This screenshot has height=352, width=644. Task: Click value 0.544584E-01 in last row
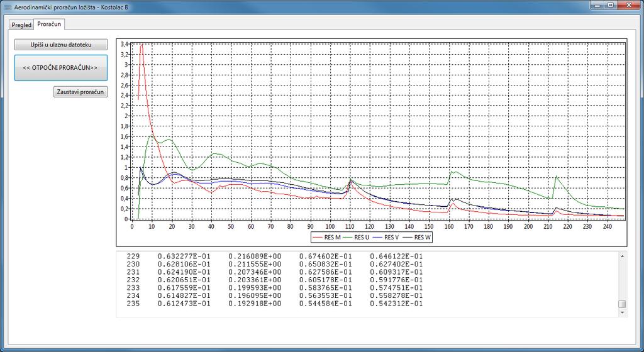[326, 304]
